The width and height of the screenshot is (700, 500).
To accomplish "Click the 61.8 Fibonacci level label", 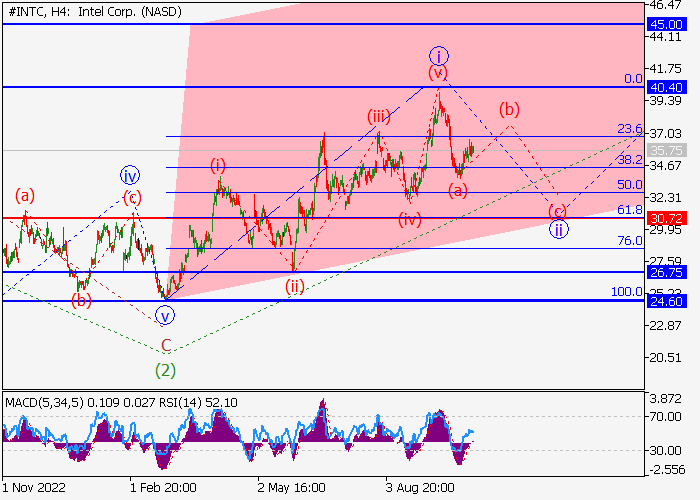I will pyautogui.click(x=630, y=210).
